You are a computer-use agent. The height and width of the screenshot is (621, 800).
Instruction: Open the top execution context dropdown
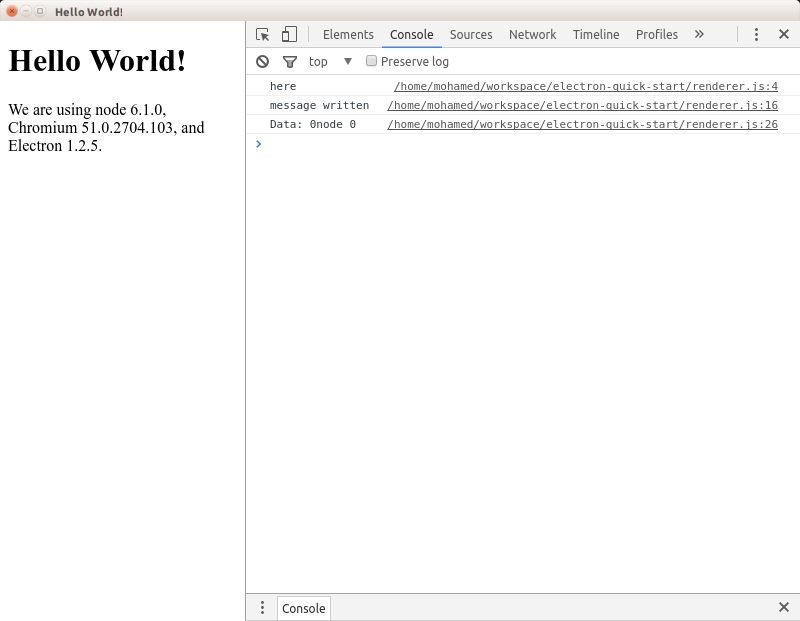point(330,62)
